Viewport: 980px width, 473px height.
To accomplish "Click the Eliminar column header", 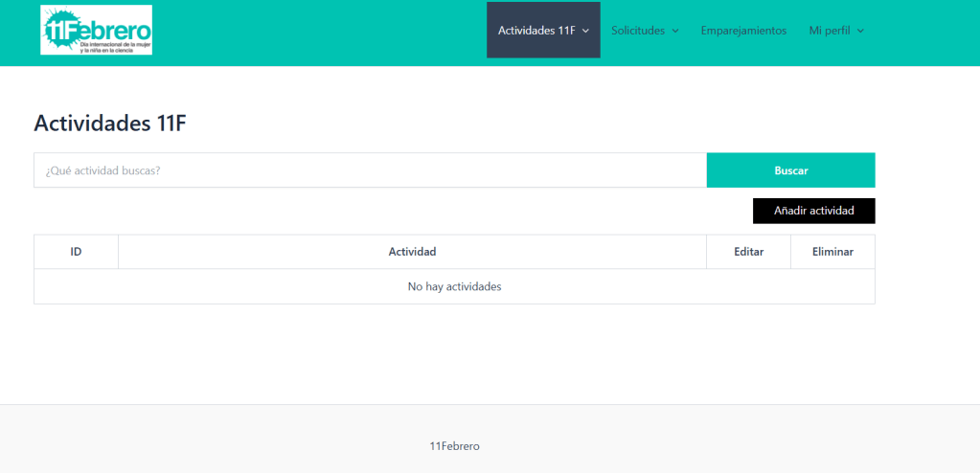I will [832, 252].
